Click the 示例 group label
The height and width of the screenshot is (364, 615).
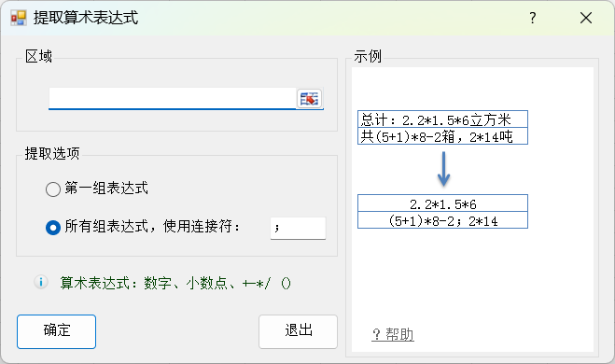[368, 56]
